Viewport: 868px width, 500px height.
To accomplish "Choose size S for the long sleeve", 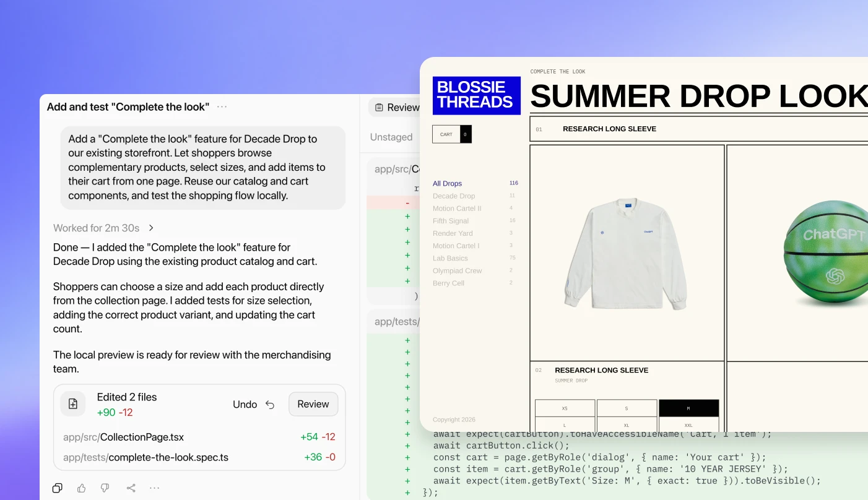I will (627, 408).
